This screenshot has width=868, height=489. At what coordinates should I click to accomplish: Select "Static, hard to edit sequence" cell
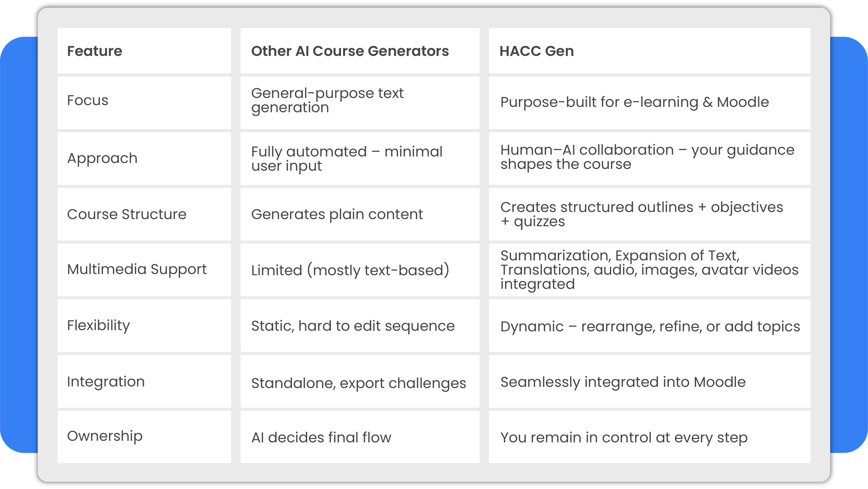pos(353,326)
